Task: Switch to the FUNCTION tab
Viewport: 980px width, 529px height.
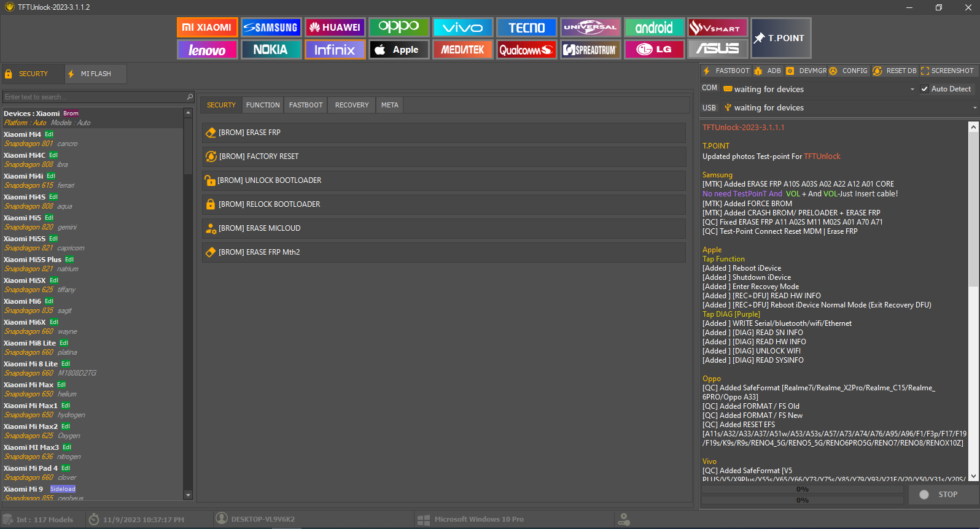Action: [263, 105]
